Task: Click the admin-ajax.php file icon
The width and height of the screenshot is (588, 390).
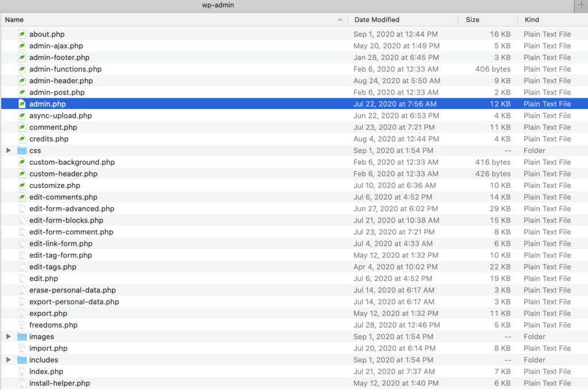Action: 22,46
